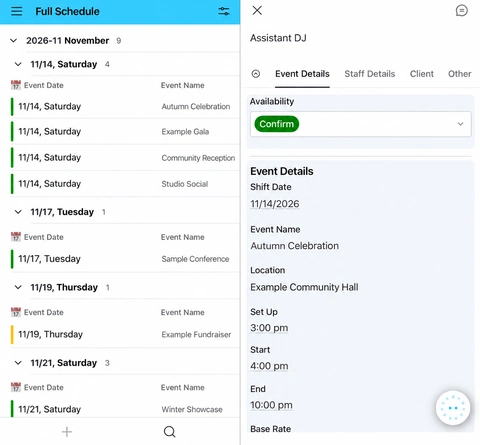Click the search magnifier icon
Screen dimensions: 480x445
169,432
